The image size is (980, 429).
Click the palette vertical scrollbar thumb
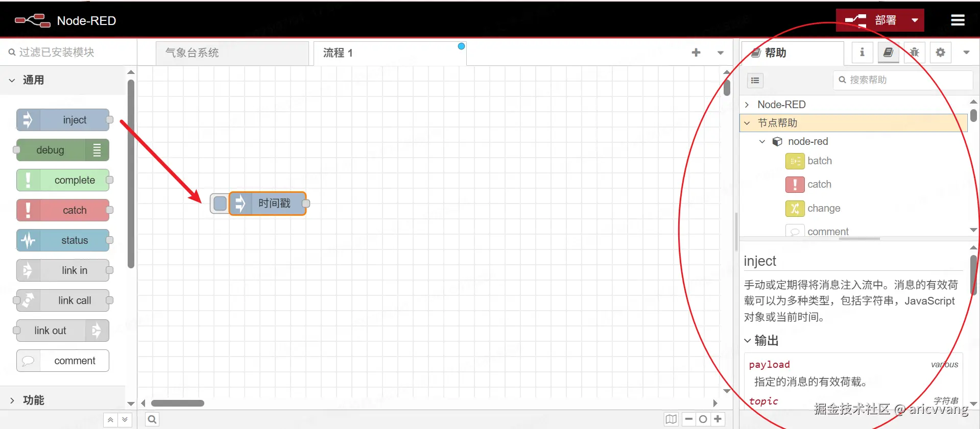click(131, 173)
